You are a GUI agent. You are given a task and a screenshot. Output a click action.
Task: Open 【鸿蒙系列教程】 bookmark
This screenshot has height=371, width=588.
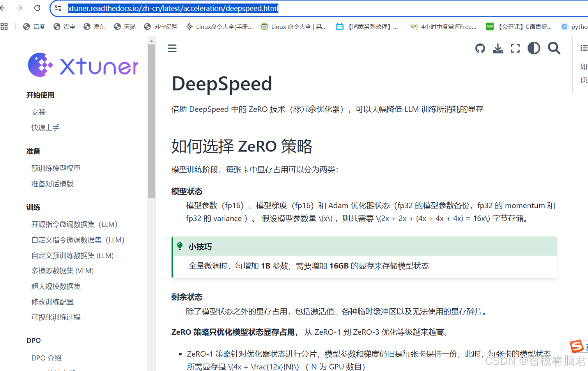(367, 26)
